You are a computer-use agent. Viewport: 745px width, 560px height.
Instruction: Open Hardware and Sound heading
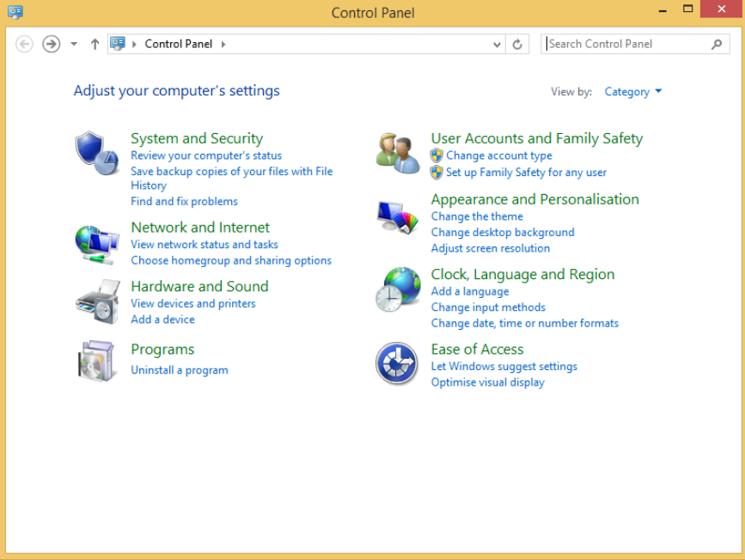point(199,286)
